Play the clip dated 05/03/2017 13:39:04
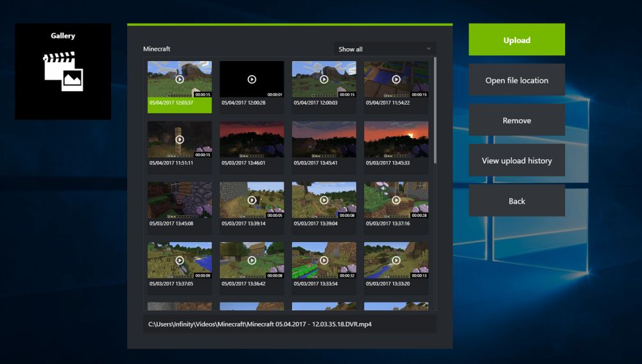The height and width of the screenshot is (364, 642). pyautogui.click(x=324, y=200)
